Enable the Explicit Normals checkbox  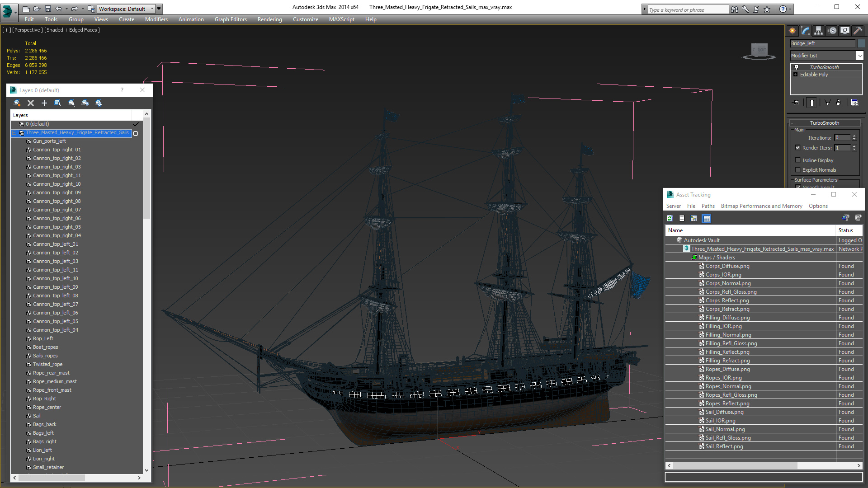pos(798,170)
